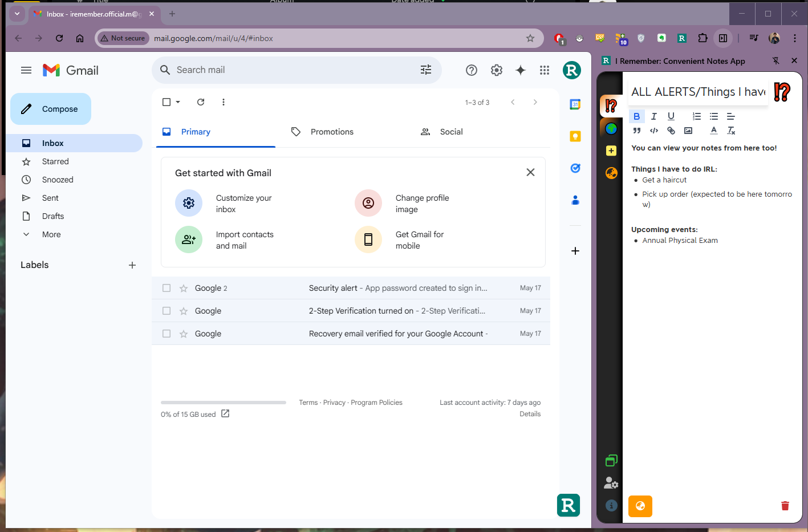Image resolution: width=808 pixels, height=532 pixels.
Task: Open the more options menu above inbox
Action: coord(224,102)
